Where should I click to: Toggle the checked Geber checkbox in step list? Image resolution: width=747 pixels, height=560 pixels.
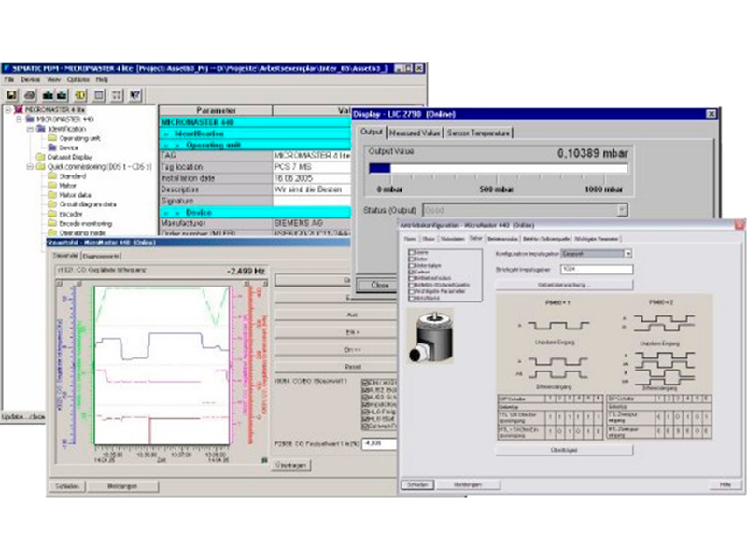point(412,272)
